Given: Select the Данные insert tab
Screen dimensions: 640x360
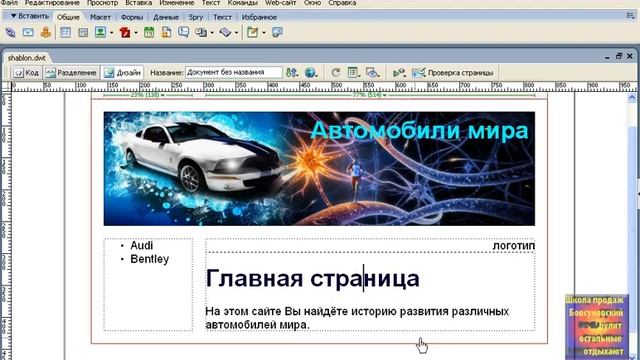Looking at the screenshot, I should tap(166, 17).
